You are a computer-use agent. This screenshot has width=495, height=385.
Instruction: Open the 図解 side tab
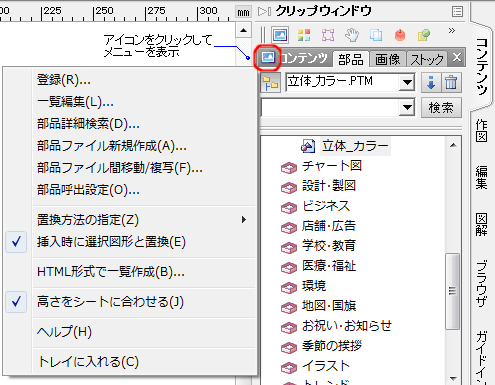(x=481, y=224)
